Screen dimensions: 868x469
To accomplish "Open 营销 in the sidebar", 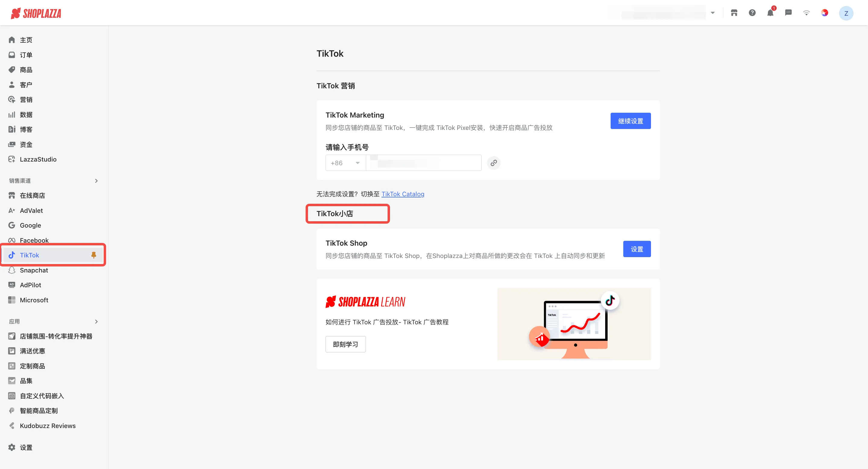I will coord(26,99).
